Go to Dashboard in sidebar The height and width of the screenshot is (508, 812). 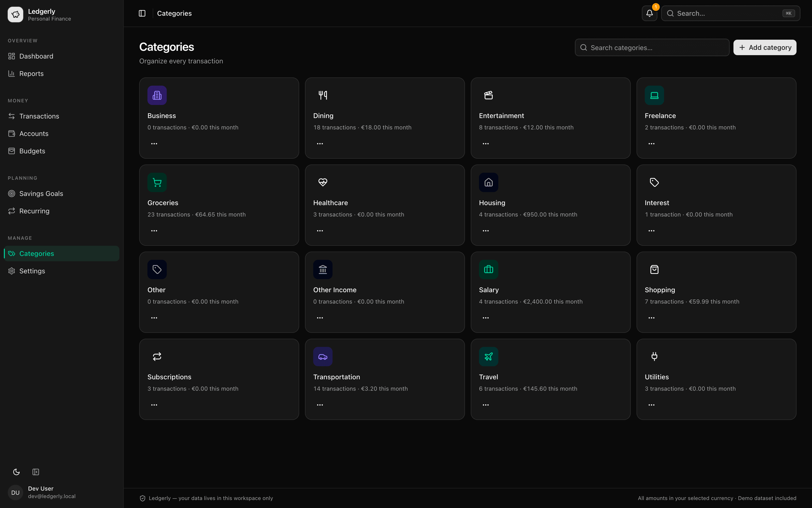[x=62, y=56]
